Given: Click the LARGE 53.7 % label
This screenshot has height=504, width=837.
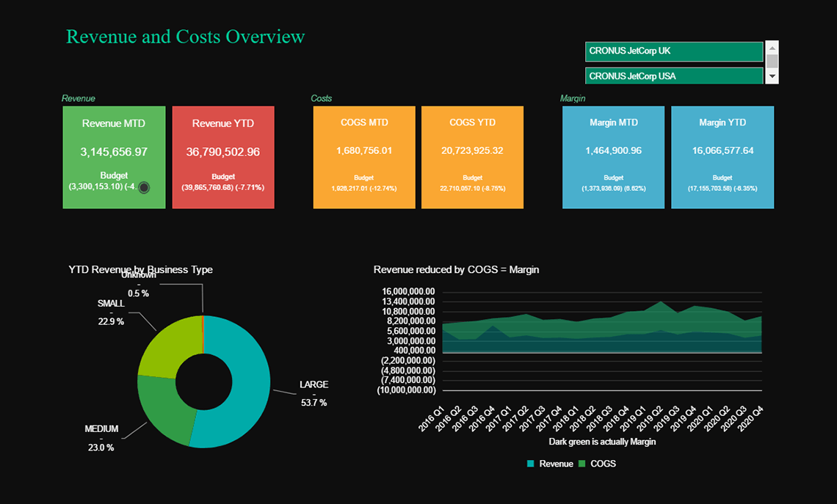Looking at the screenshot, I should 314,394.
